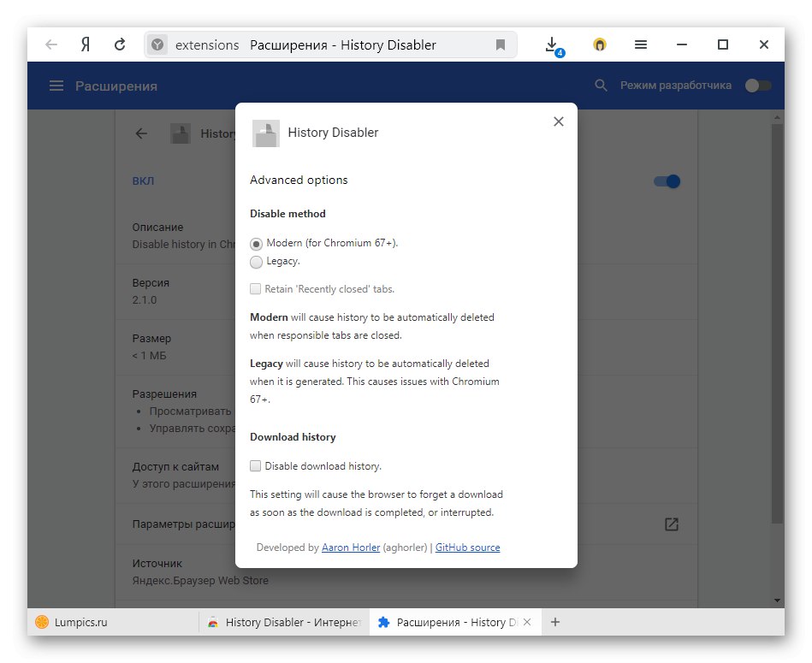Click the Advanced options heading
Image resolution: width=812 pixels, height=663 pixels.
coord(299,181)
